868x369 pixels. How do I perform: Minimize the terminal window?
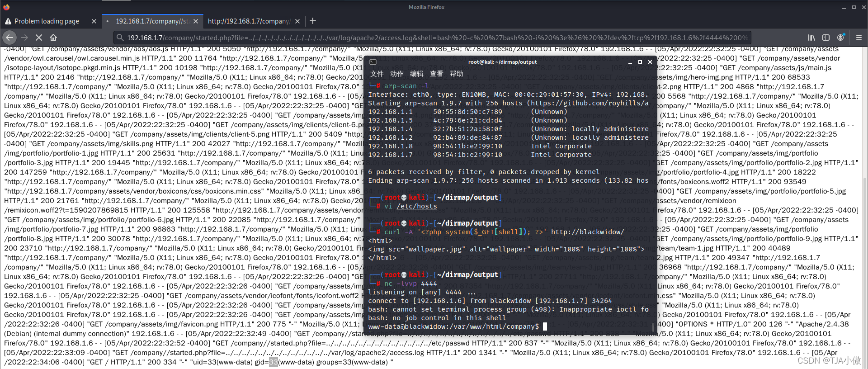point(630,62)
